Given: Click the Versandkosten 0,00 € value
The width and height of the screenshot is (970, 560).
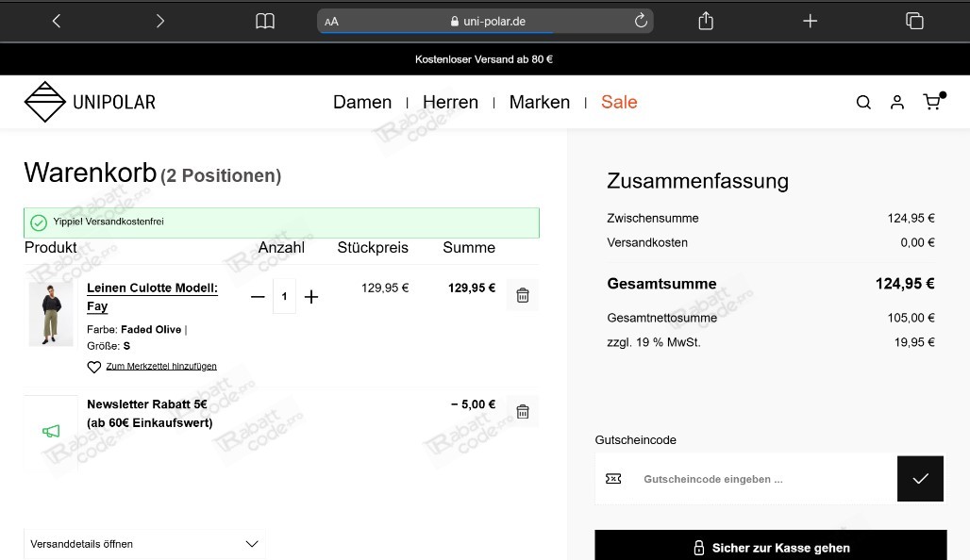Looking at the screenshot, I should pyautogui.click(x=917, y=243).
